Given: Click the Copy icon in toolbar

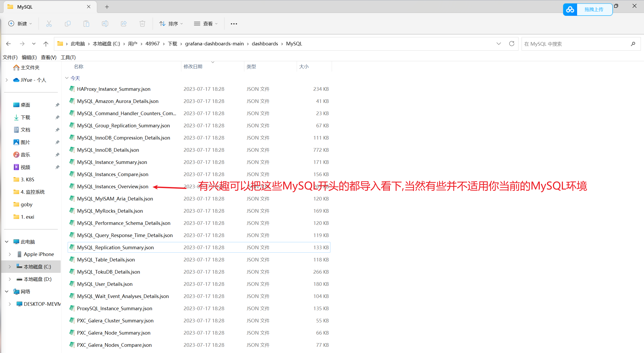Looking at the screenshot, I should coord(67,24).
